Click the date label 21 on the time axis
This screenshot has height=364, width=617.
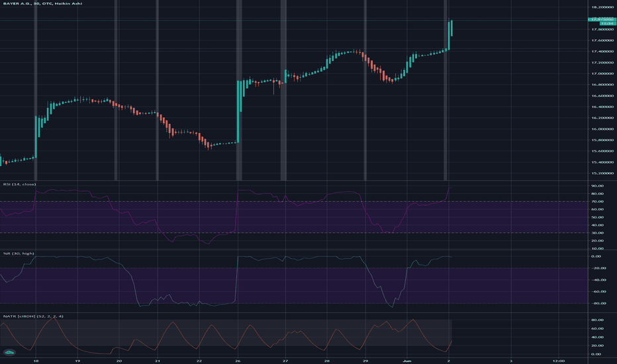coord(158,361)
